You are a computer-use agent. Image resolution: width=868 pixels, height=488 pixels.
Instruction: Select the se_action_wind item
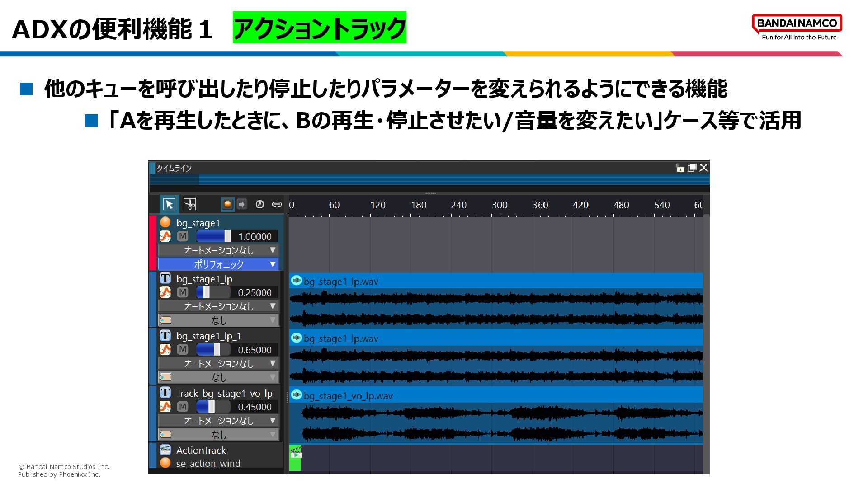click(x=208, y=464)
